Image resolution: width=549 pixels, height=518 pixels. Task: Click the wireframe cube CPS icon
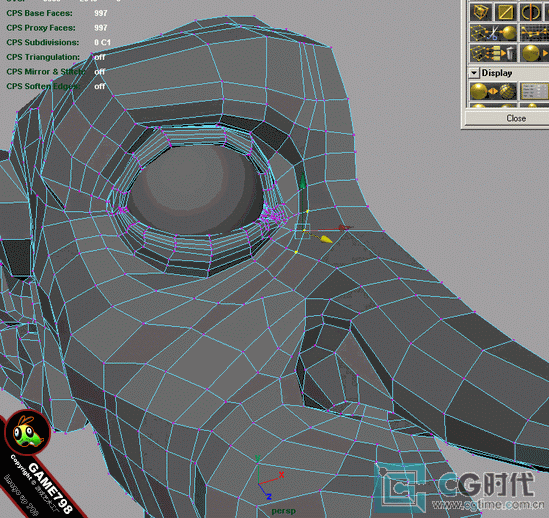[480, 12]
